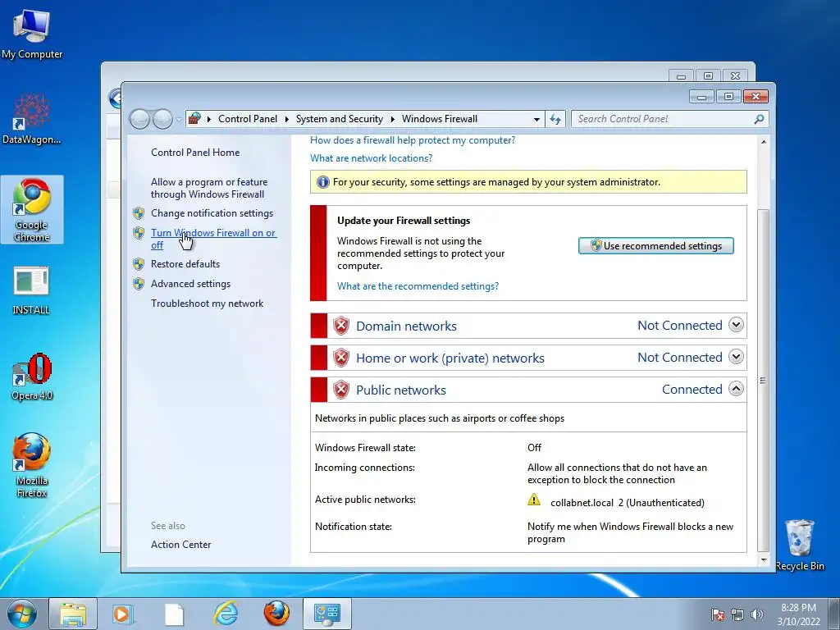
Task: Open Windows Media Player from the taskbar
Action: click(123, 614)
